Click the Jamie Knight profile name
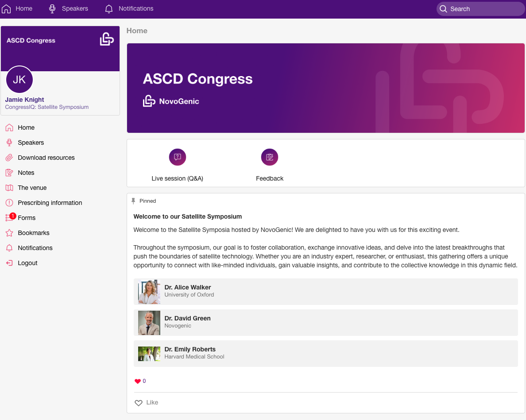 click(24, 100)
